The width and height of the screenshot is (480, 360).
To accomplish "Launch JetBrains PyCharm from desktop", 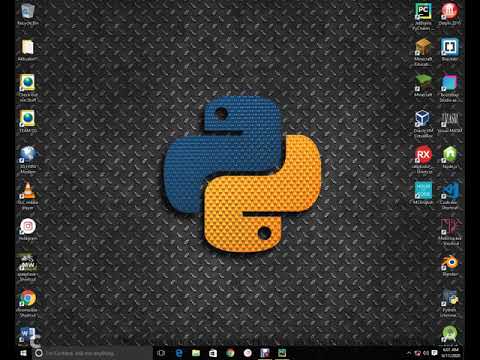I will pos(423,15).
